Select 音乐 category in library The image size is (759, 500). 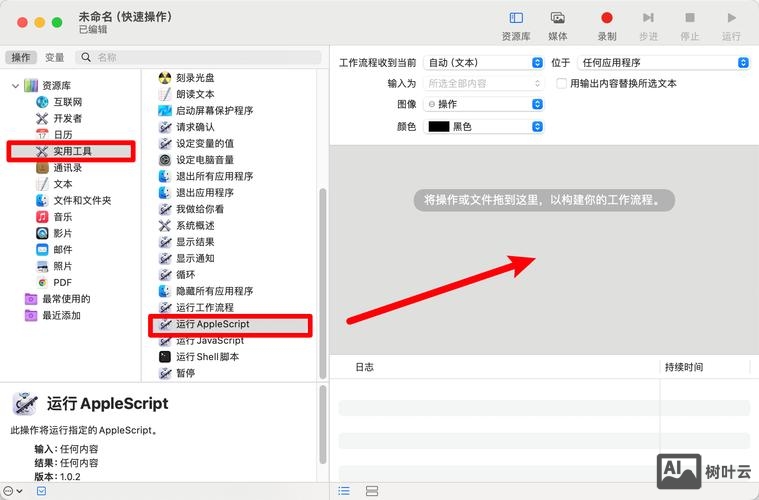[x=54, y=217]
